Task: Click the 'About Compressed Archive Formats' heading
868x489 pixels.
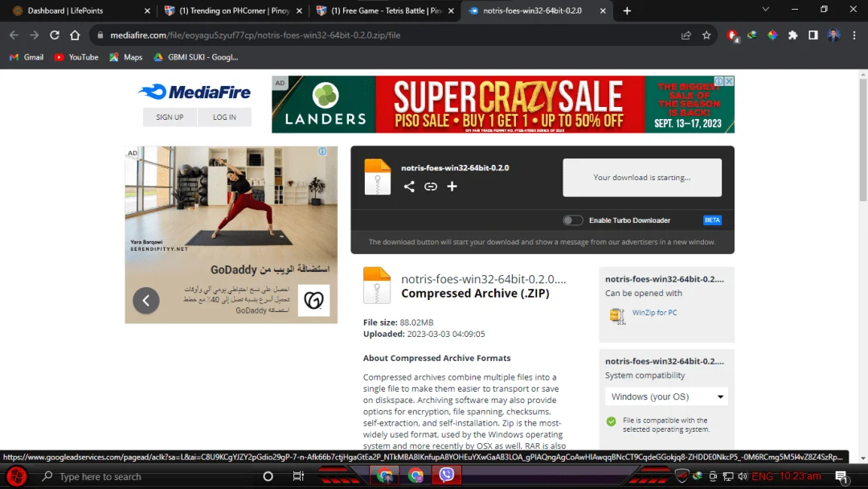Action: tap(436, 358)
